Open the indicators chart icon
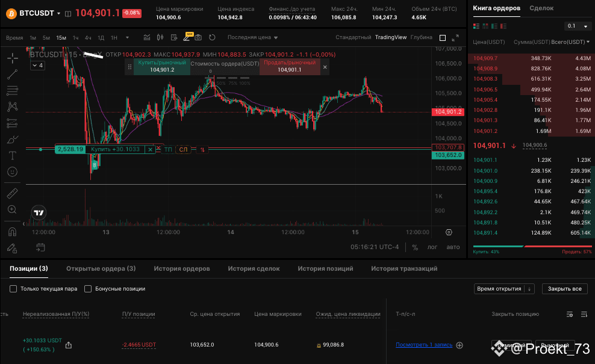The image size is (595, 364). (147, 37)
